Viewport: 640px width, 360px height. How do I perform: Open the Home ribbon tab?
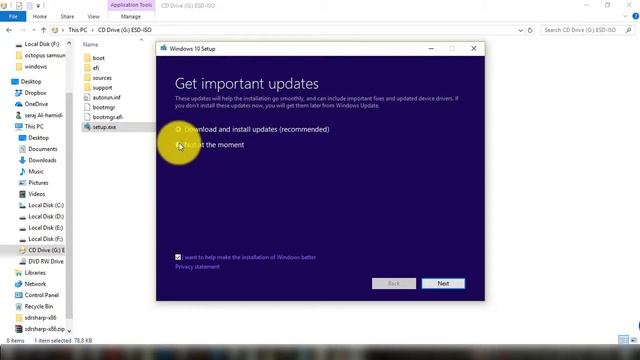[40, 16]
